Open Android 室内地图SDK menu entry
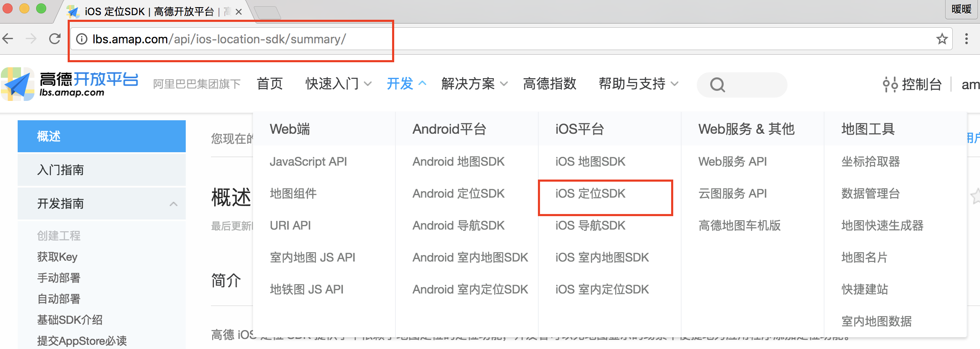980x349 pixels. (x=470, y=257)
